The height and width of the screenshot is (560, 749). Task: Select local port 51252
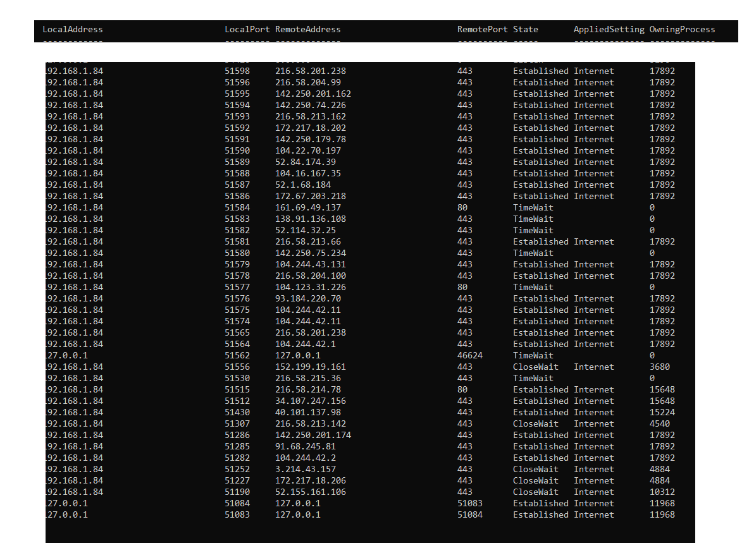237,469
